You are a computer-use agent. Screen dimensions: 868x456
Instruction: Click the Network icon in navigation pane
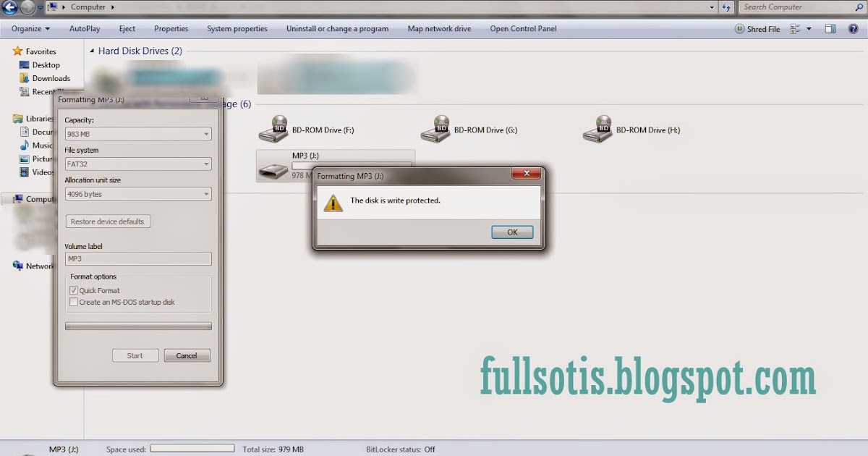(18, 266)
